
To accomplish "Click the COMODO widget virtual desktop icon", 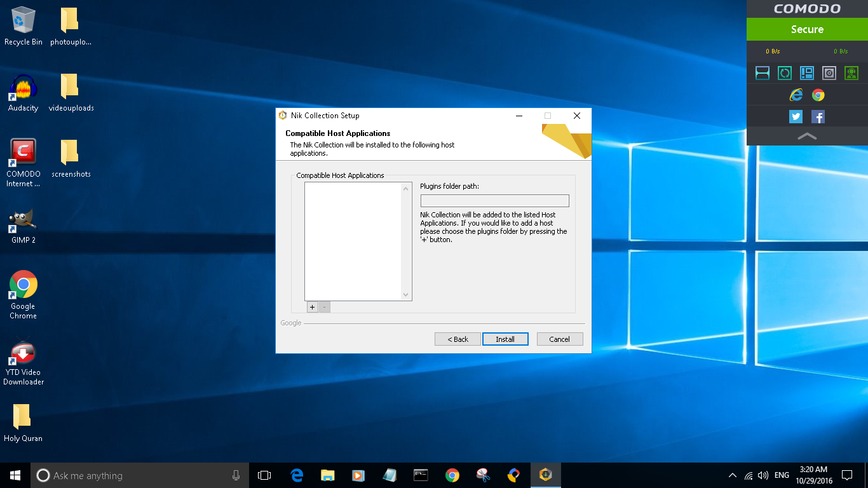I will pos(807,73).
